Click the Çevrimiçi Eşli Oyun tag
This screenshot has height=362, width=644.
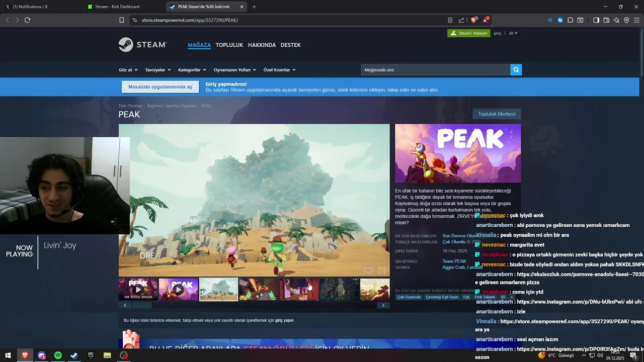tap(442, 297)
